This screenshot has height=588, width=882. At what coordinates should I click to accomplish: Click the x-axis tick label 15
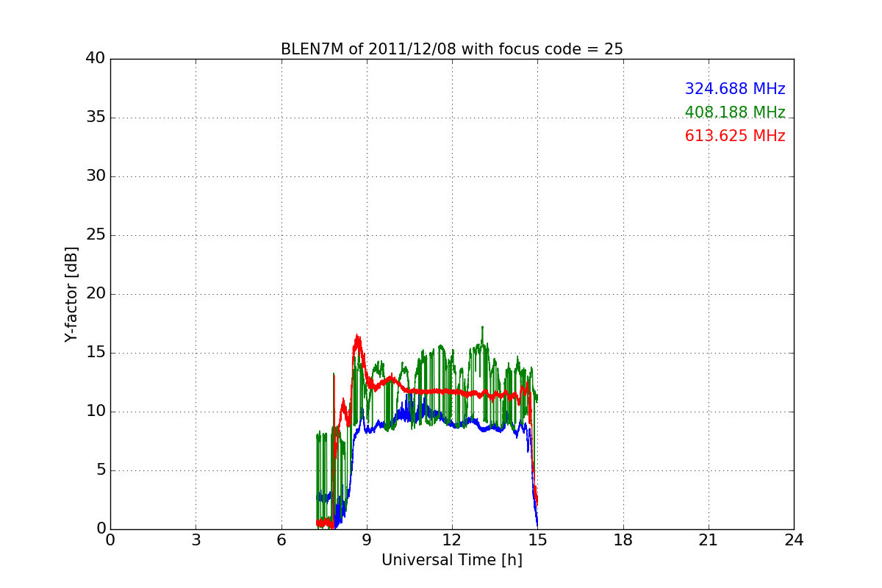(x=537, y=540)
